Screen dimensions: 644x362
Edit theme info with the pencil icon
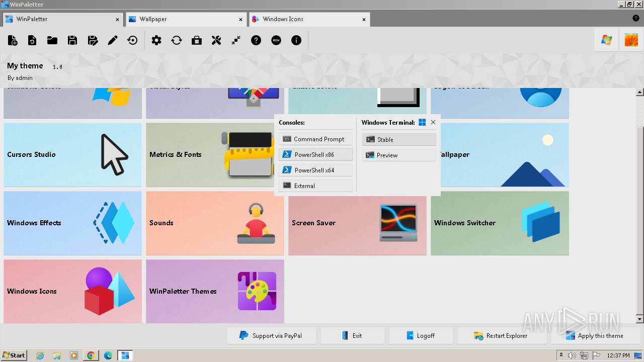pos(113,40)
